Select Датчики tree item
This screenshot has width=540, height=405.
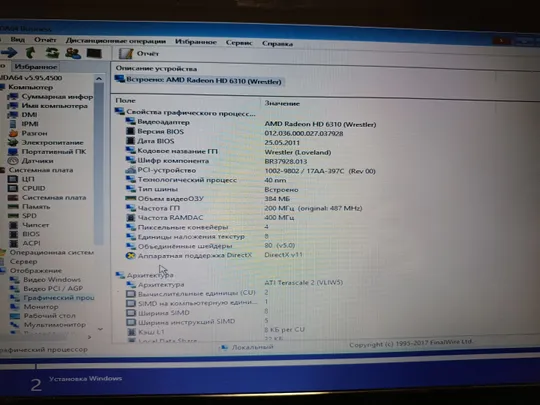coord(31,161)
